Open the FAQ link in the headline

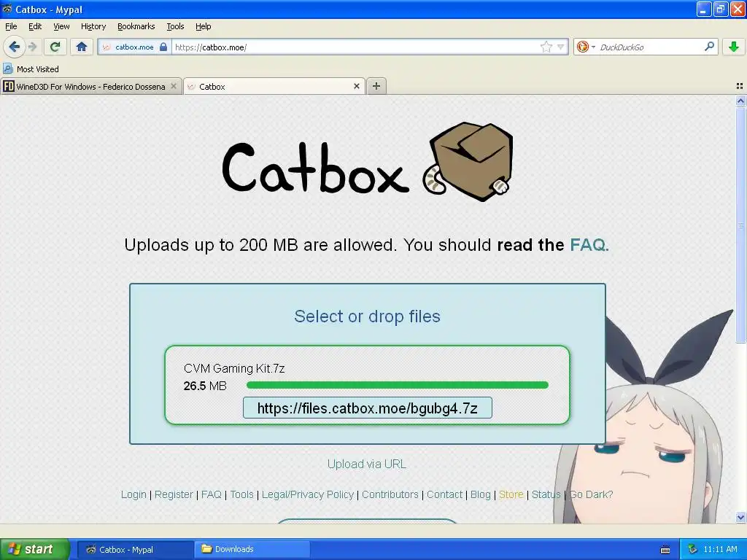tap(589, 245)
